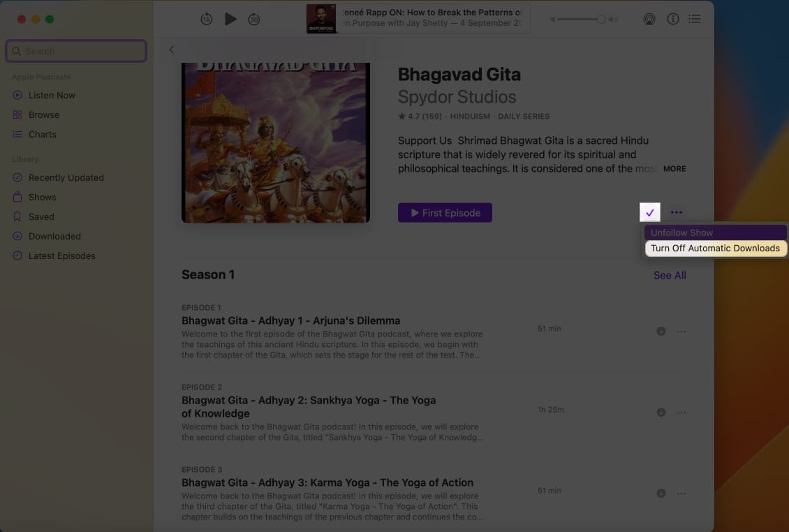Click the Saved bookmark sidebar icon
This screenshot has height=532, width=789.
pos(17,216)
